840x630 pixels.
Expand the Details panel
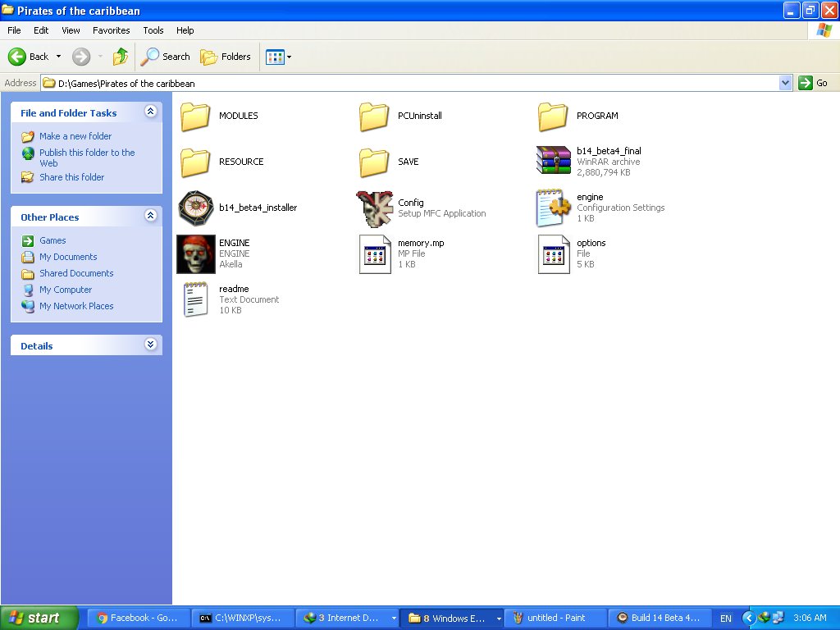click(151, 344)
